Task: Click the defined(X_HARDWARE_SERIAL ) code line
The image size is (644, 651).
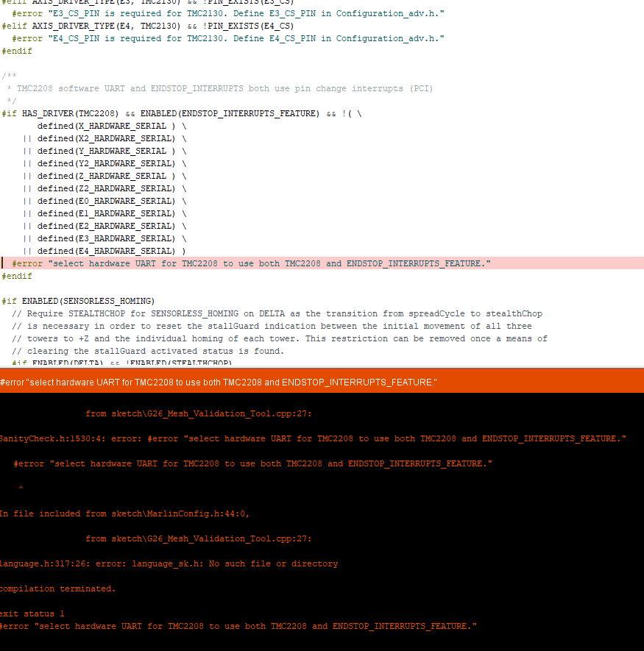Action: click(x=110, y=126)
